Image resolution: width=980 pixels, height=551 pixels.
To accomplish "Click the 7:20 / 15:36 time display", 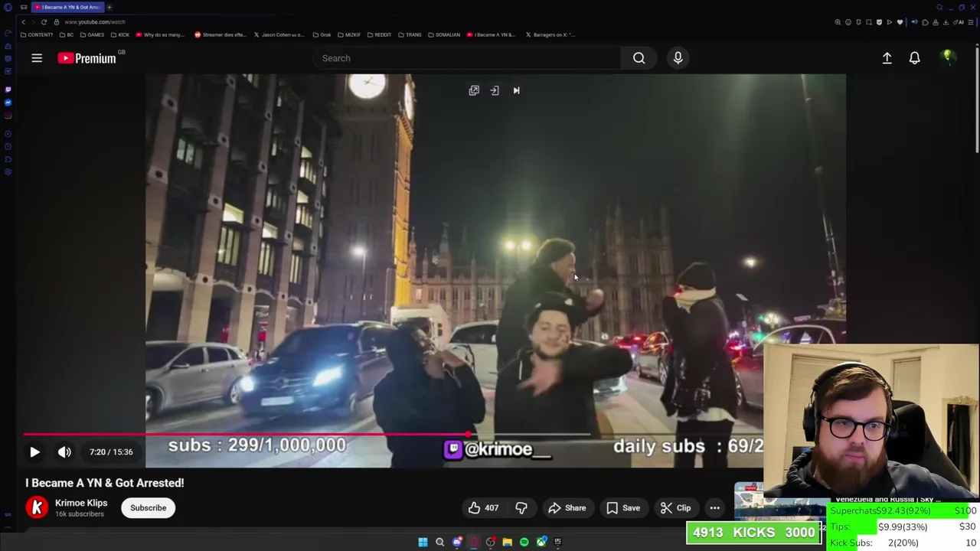I will tap(111, 452).
